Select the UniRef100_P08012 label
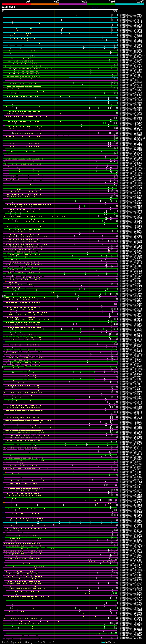 (131, 35)
